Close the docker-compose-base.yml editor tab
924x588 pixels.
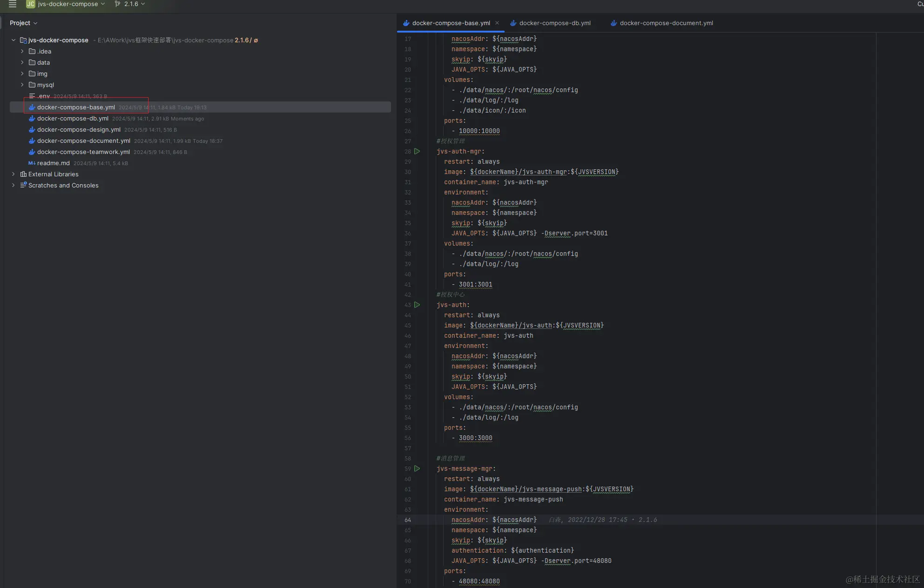click(x=497, y=23)
